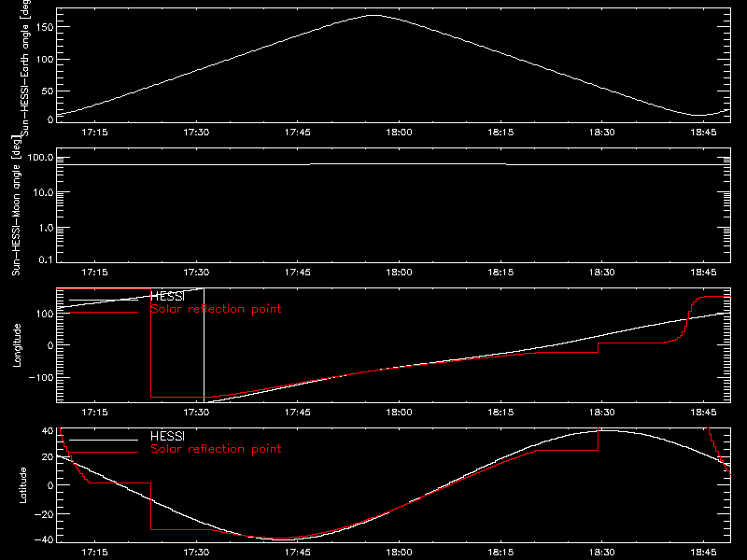The width and height of the screenshot is (747, 560).
Task: Click 18:45 on the Latitude time axis
Action: 703,552
